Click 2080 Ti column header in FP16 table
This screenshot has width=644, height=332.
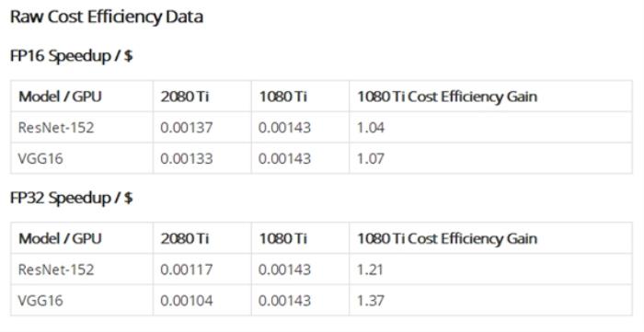(185, 97)
